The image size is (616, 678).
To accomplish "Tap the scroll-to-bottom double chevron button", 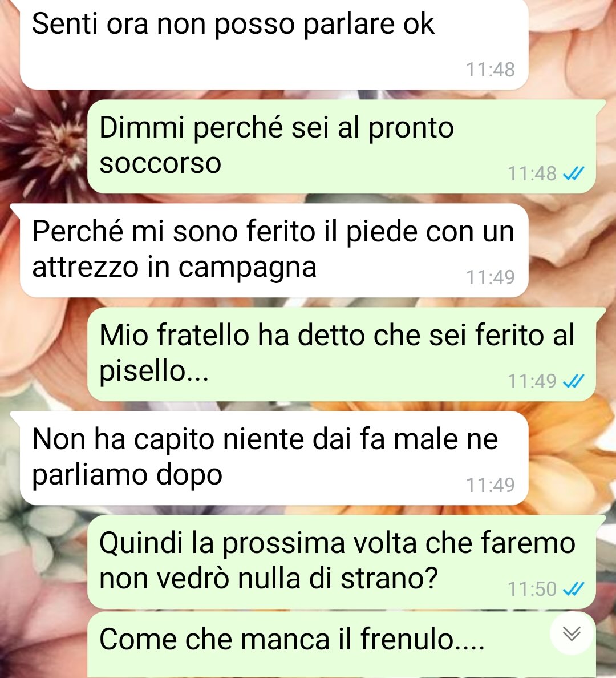I will [x=572, y=634].
